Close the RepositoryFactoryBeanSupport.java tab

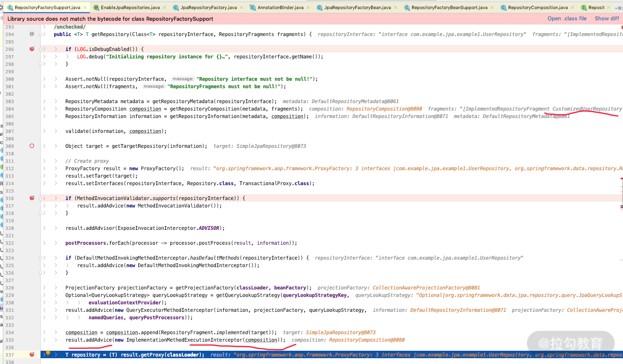tap(492, 7)
